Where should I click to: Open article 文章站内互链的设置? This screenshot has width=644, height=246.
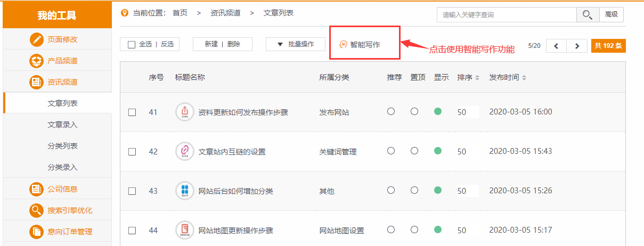[232, 152]
